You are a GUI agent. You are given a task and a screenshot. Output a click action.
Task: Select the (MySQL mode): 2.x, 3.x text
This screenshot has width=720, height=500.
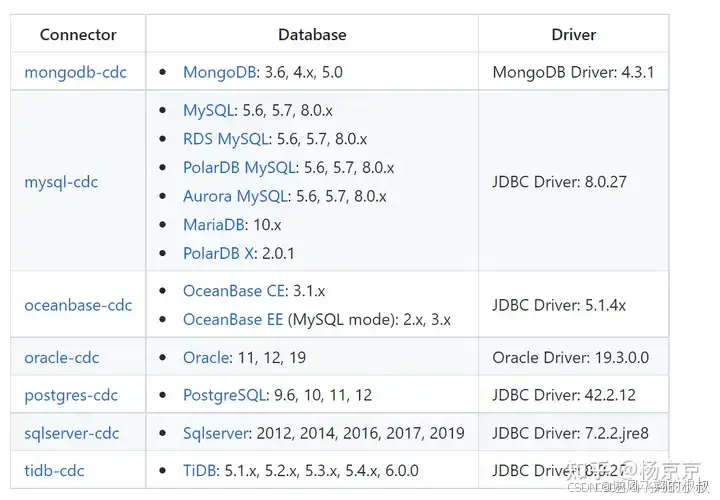click(370, 320)
